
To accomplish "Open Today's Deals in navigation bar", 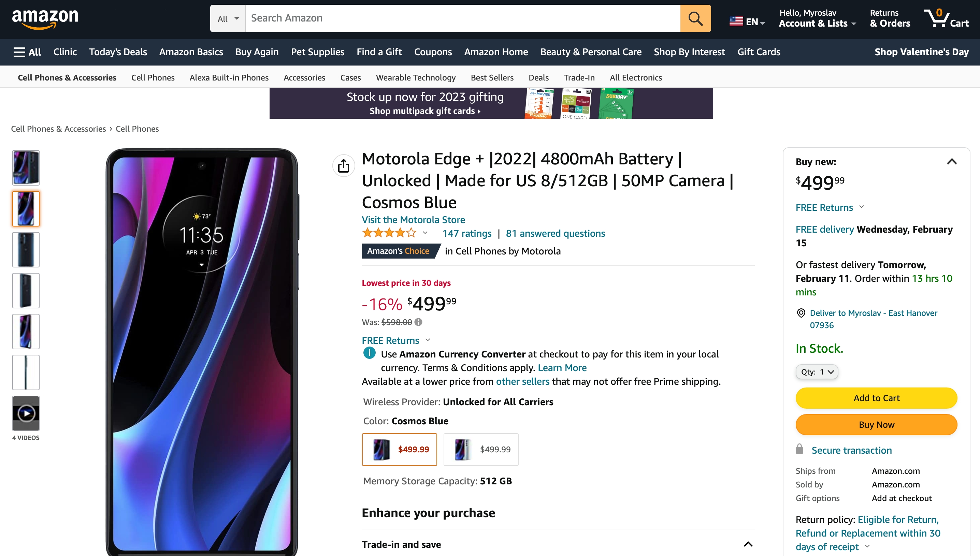I will tap(118, 52).
